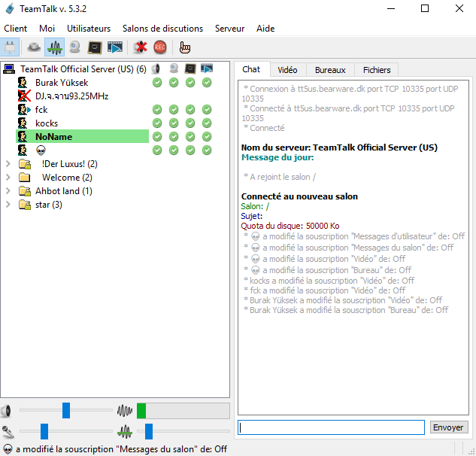This screenshot has width=476, height=456.
Task: Enable webcam video toolbar icon
Action: (74, 47)
